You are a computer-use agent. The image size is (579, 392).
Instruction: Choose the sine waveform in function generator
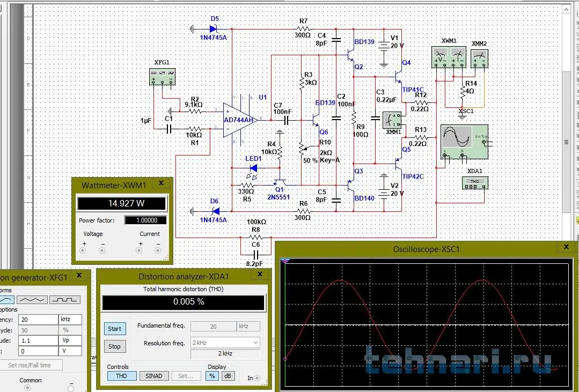6,300
